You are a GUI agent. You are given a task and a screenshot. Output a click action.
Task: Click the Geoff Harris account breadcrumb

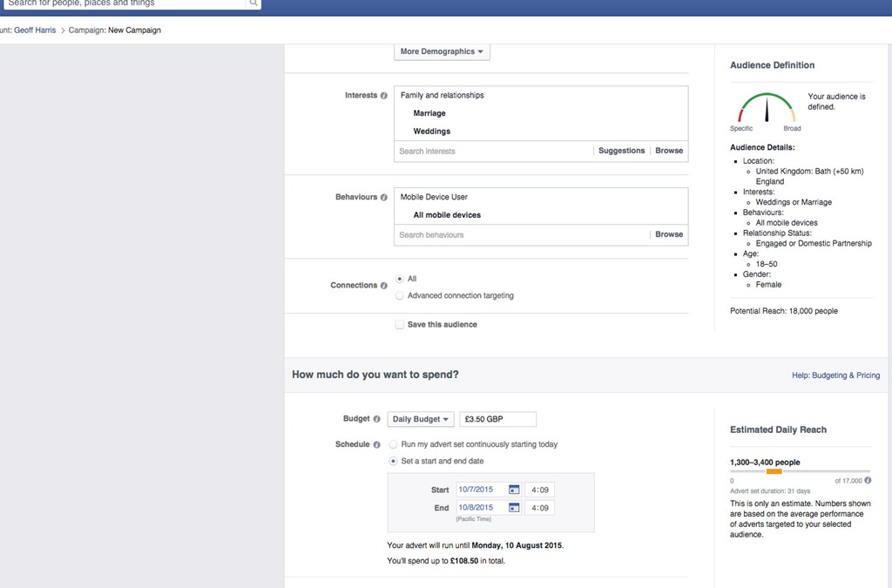pos(35,30)
